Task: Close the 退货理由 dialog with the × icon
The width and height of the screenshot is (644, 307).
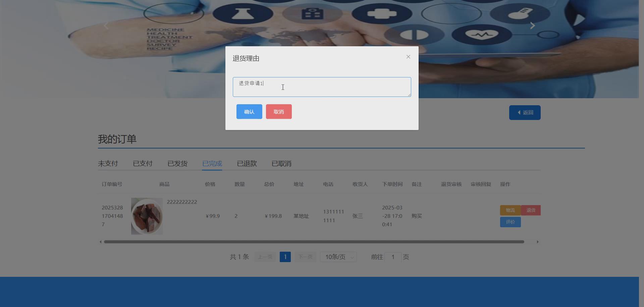Action: click(x=408, y=57)
